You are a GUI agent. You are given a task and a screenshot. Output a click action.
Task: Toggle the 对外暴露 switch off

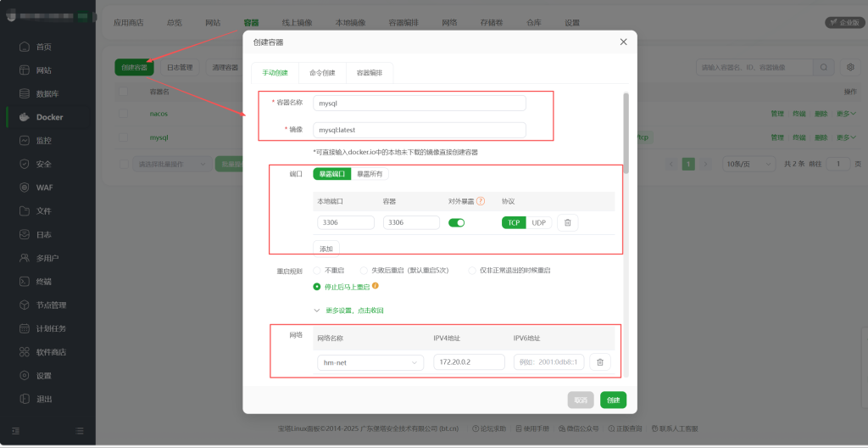457,222
